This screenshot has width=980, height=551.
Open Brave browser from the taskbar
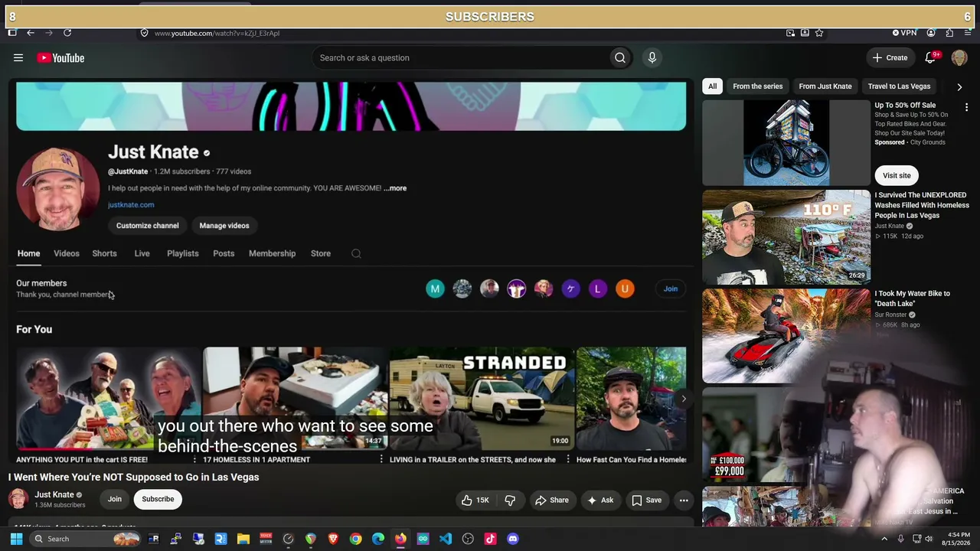pos(333,539)
